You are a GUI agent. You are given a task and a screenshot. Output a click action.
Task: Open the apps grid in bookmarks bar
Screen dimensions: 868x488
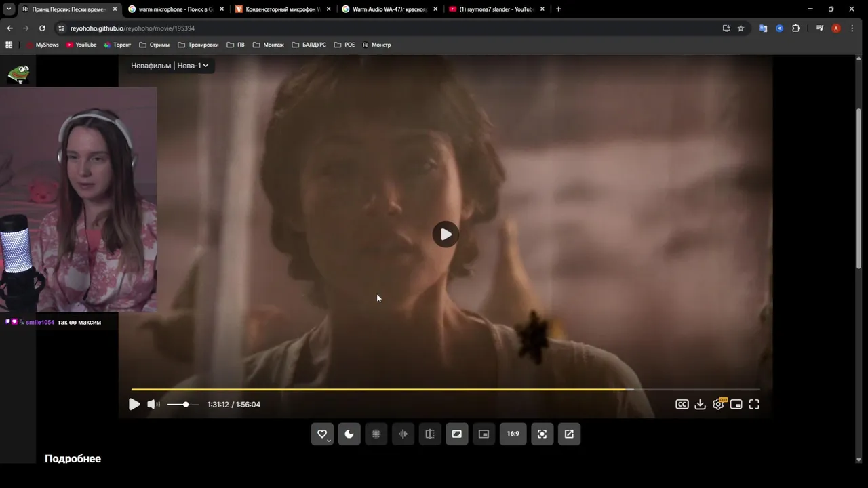point(9,45)
